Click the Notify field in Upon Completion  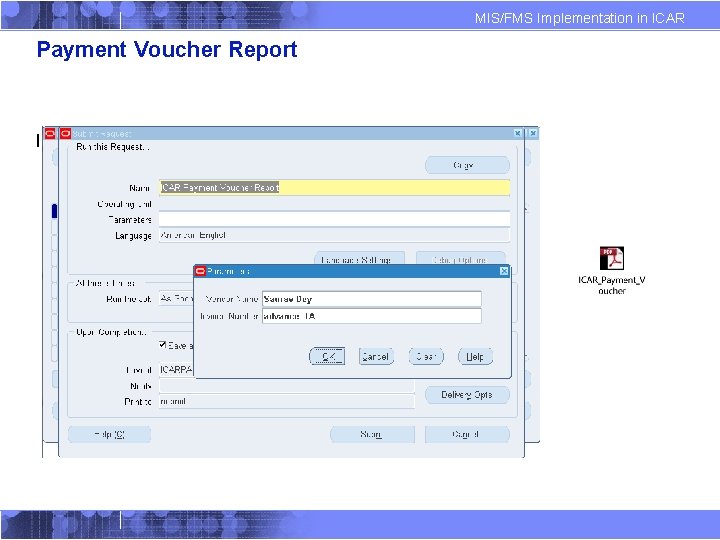tap(287, 386)
